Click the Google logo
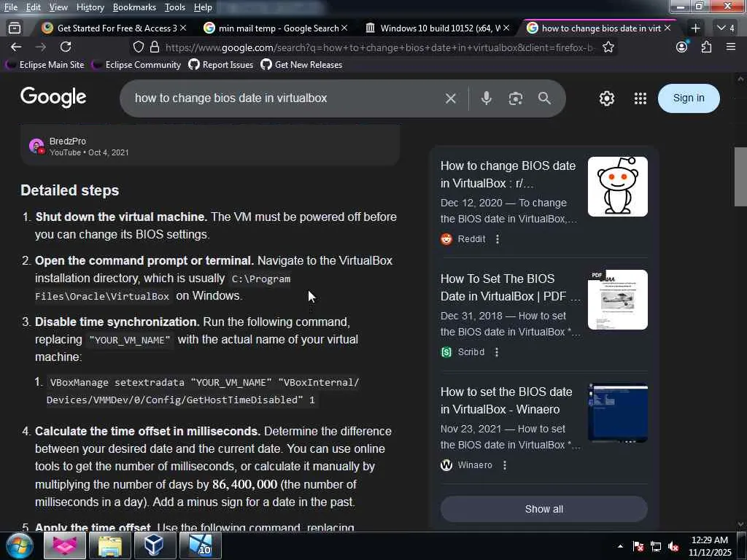 (53, 97)
